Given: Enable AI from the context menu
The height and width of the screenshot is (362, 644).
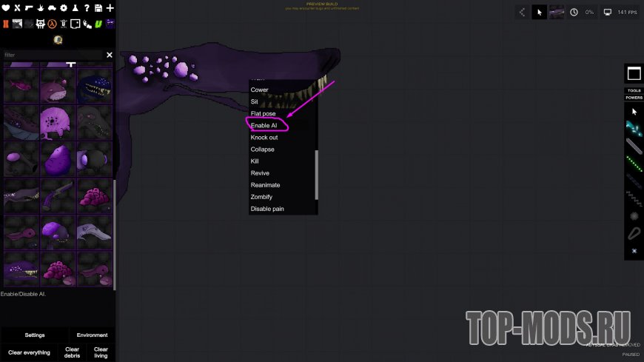Looking at the screenshot, I should (x=264, y=126).
